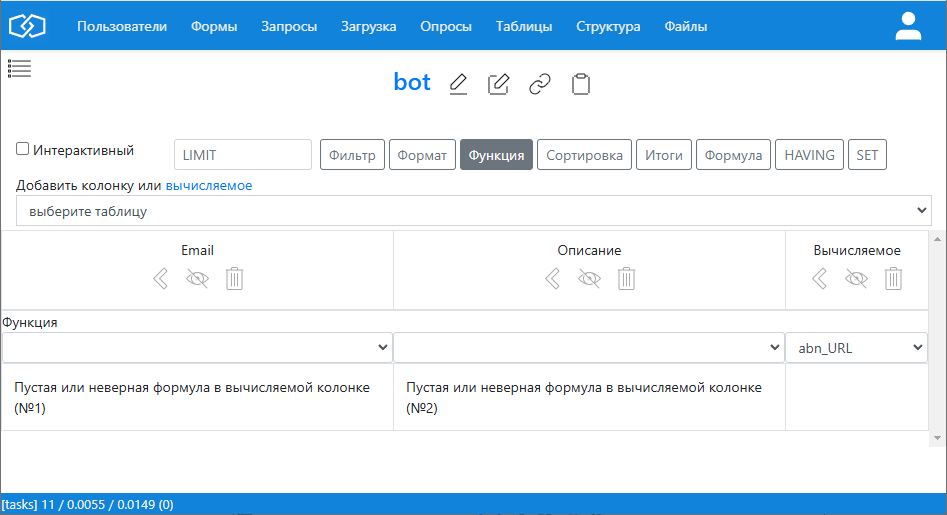This screenshot has width=947, height=515.
Task: Click the edit-in-box icon next to bot
Action: tap(498, 83)
